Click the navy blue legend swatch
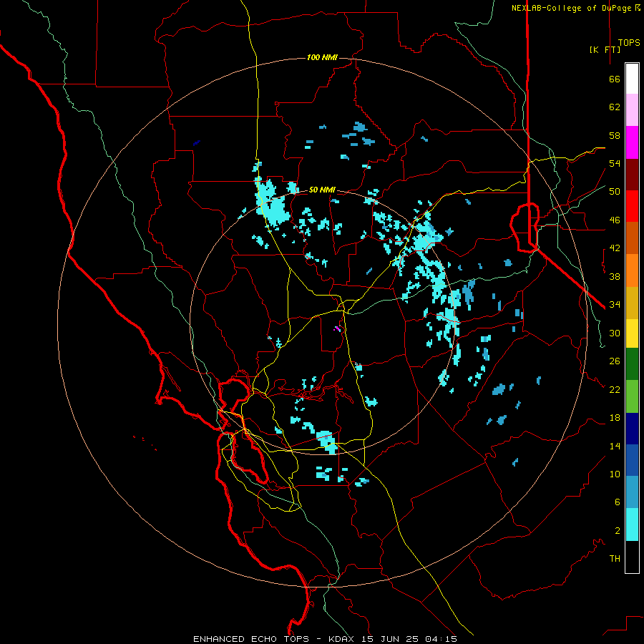The image size is (644, 644). (x=632, y=429)
